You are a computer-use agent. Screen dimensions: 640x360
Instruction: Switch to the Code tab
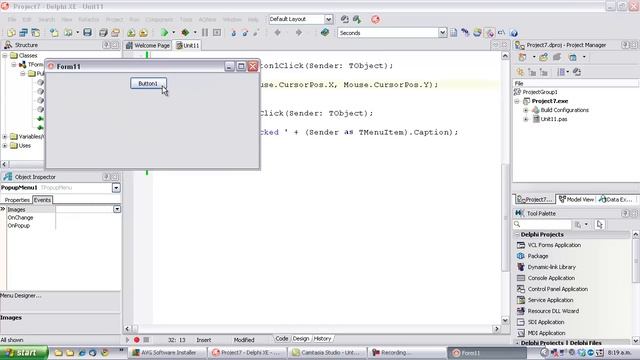281,339
